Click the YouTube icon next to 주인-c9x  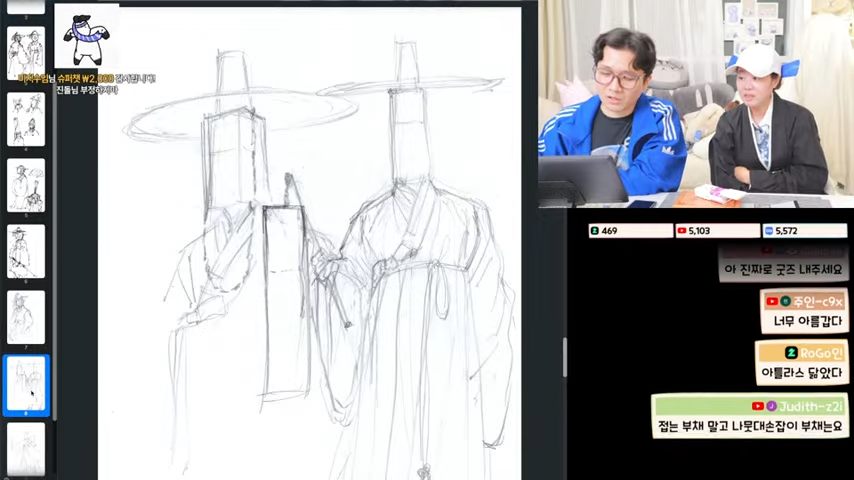click(772, 301)
